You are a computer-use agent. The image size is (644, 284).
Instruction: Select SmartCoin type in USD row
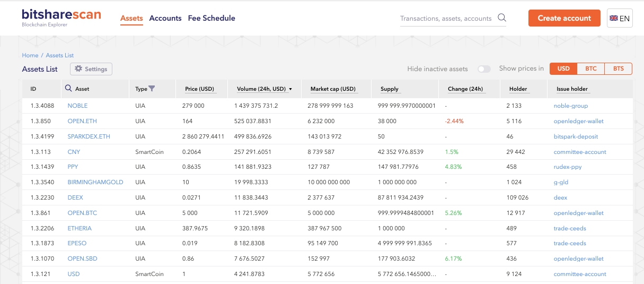[149, 274]
